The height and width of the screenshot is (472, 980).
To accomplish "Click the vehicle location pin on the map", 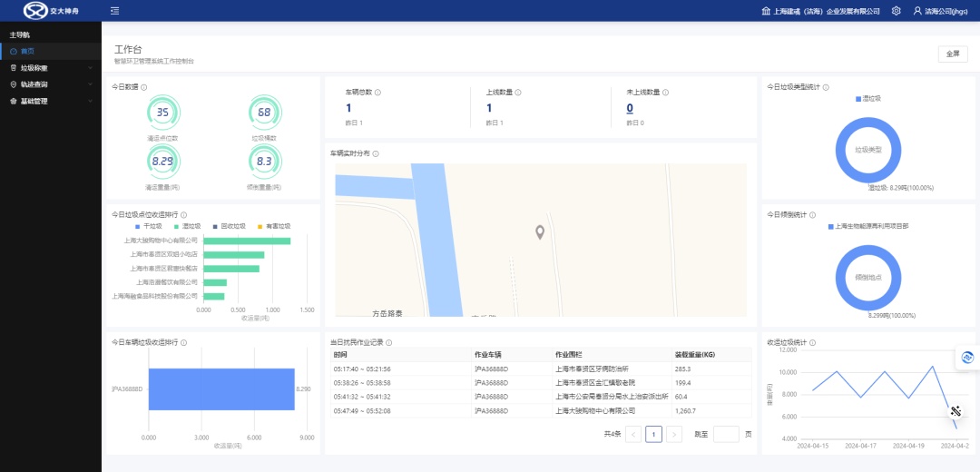I will coord(540,232).
